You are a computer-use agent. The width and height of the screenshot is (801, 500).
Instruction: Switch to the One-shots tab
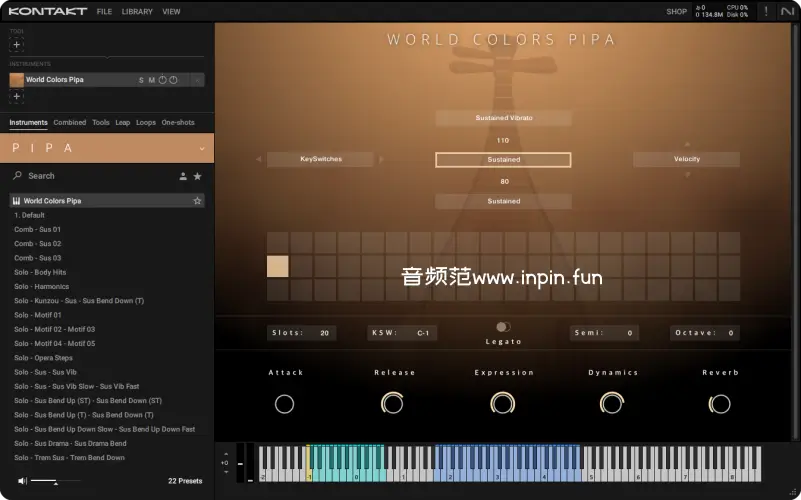click(x=178, y=123)
